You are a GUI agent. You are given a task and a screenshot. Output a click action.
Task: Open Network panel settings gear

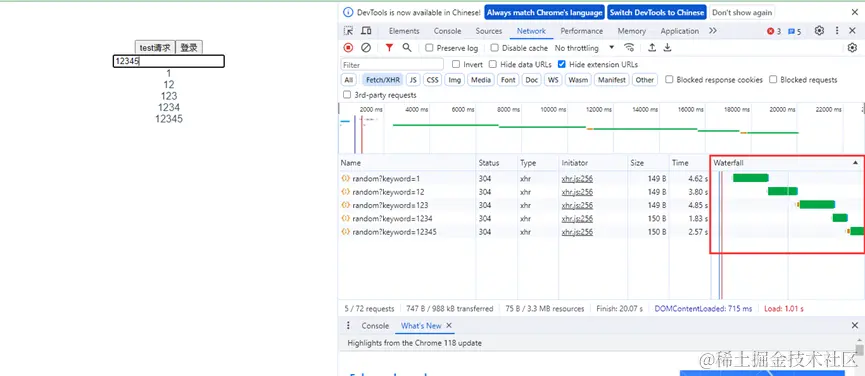point(852,48)
